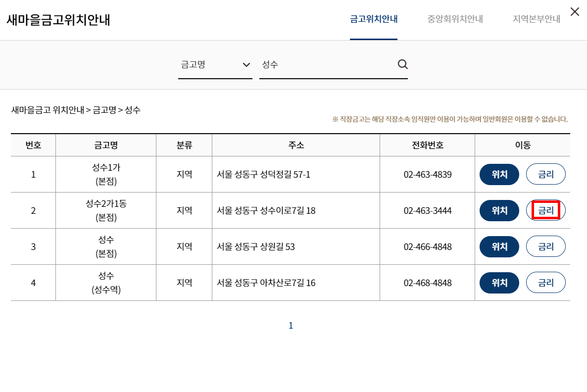Select the 성수1가 (본점) name cell

(106, 175)
